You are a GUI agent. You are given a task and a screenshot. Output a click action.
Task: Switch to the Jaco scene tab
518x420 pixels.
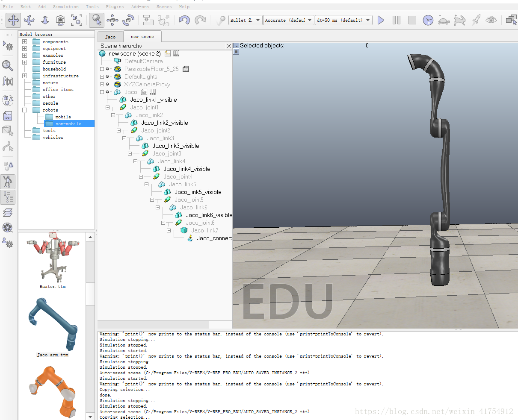[x=110, y=37]
